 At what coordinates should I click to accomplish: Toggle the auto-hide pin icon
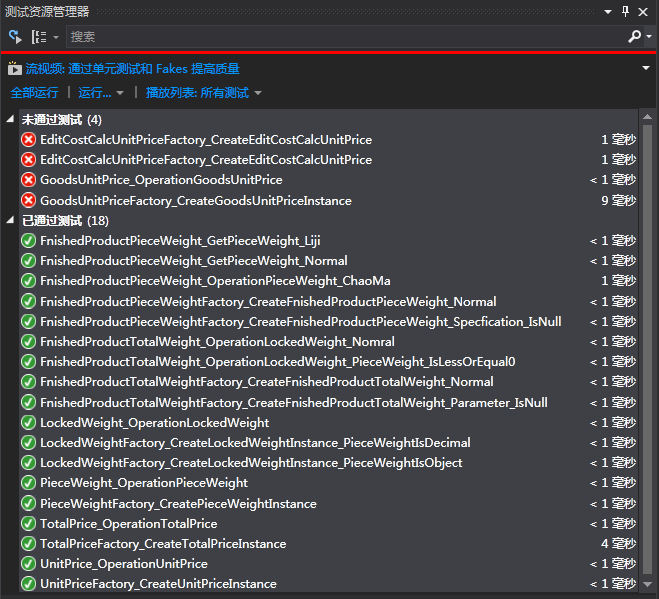click(625, 12)
